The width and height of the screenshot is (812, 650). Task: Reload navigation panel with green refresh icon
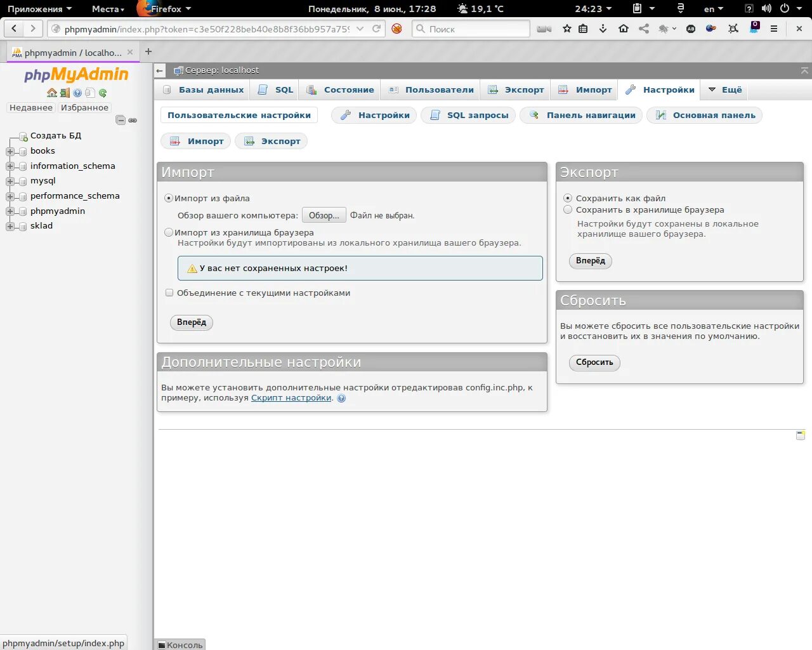[x=103, y=93]
